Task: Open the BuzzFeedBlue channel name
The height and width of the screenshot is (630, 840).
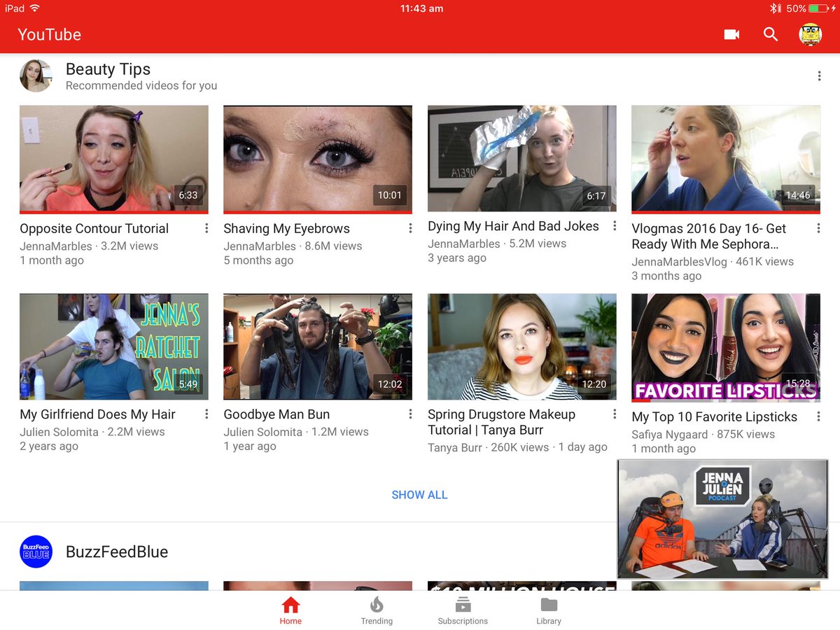Action: tap(117, 552)
